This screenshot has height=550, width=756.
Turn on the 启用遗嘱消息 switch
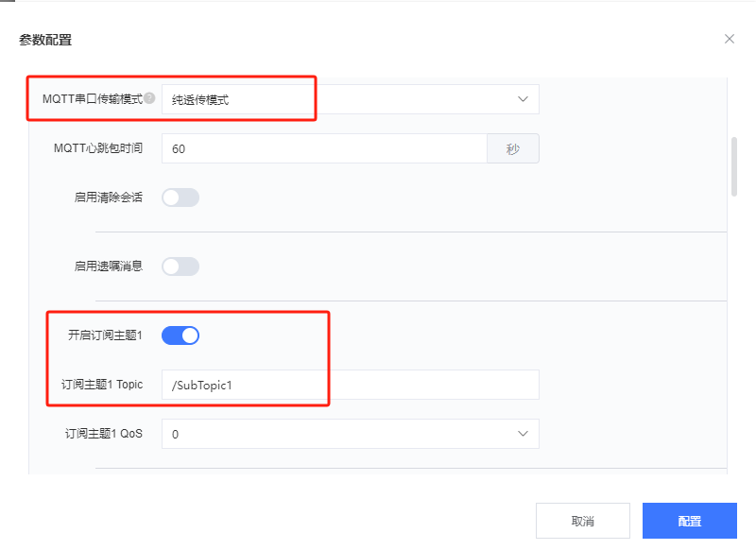pyautogui.click(x=180, y=266)
